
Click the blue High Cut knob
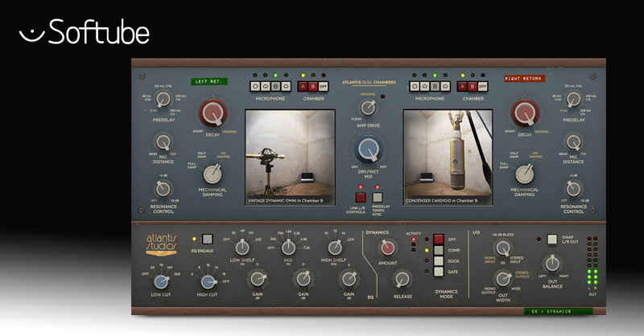click(x=208, y=282)
